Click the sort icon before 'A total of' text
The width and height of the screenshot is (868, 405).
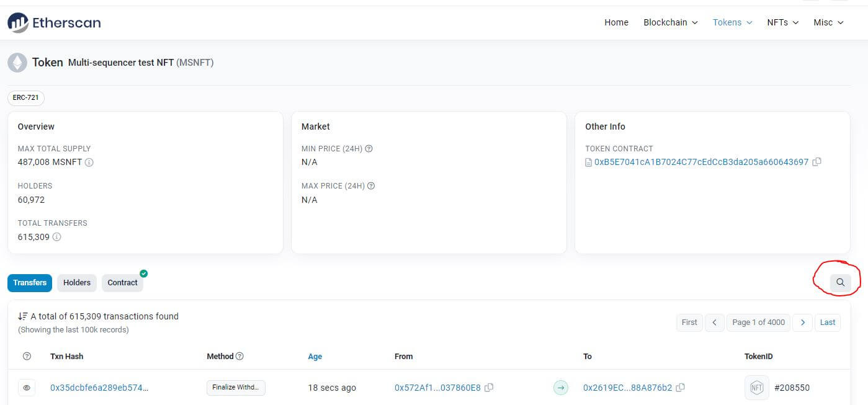[x=22, y=316]
